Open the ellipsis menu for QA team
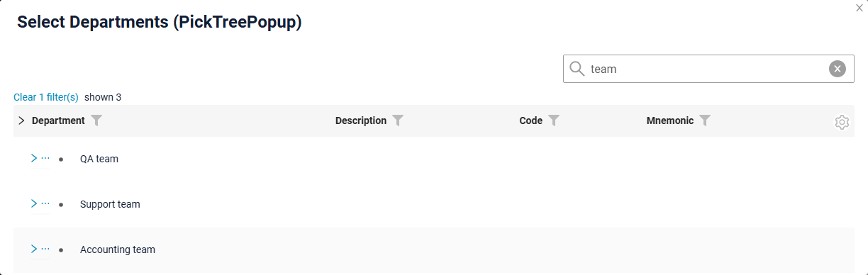Image resolution: width=868 pixels, height=275 pixels. [45, 158]
